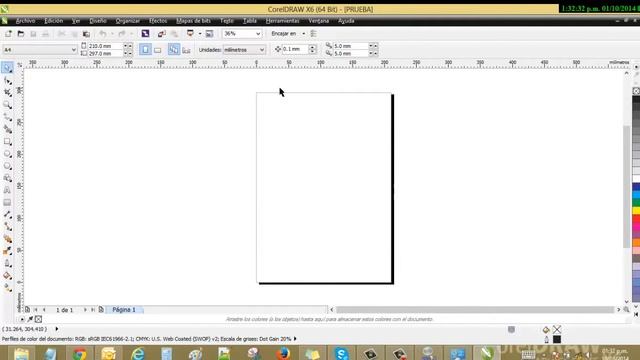Select the Interactive Fill tool
This screenshot has width=640, height=360.
[x=7, y=288]
